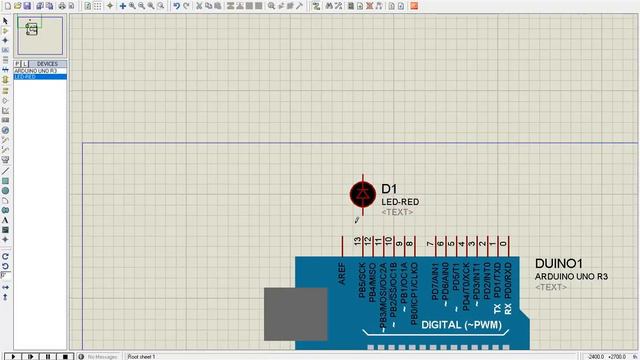Image resolution: width=640 pixels, height=360 pixels.
Task: Switch to Subcircuit mode
Action: (5, 80)
